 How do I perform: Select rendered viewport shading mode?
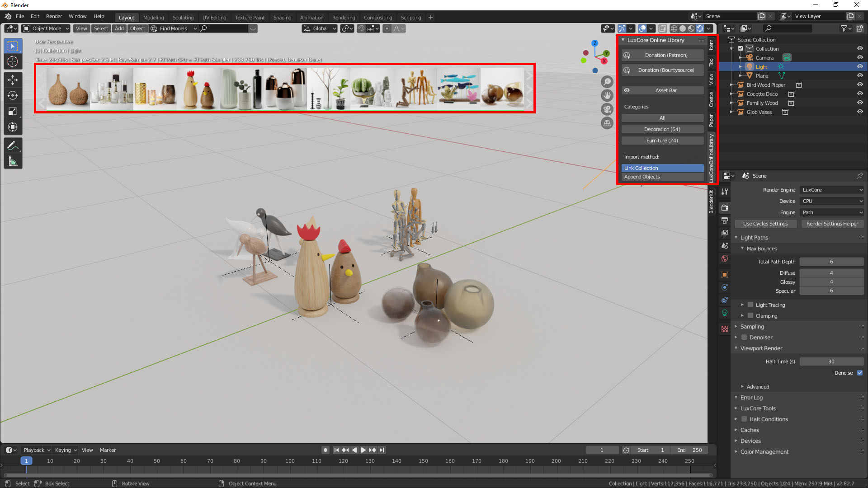click(700, 28)
